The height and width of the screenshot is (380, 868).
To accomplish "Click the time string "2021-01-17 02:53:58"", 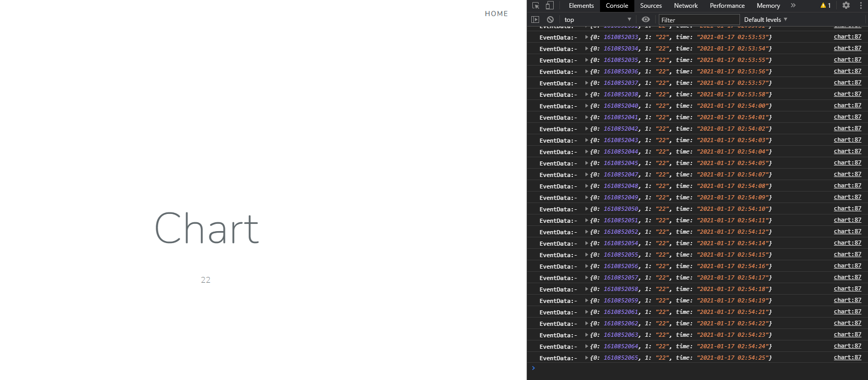I will point(733,95).
